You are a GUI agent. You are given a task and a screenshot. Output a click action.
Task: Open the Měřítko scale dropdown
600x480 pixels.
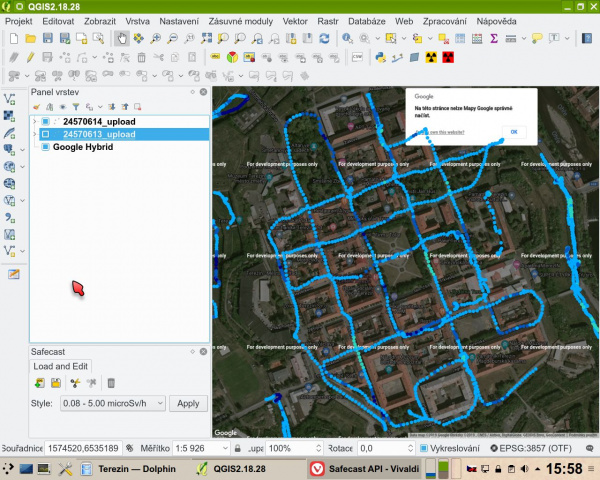(x=225, y=448)
